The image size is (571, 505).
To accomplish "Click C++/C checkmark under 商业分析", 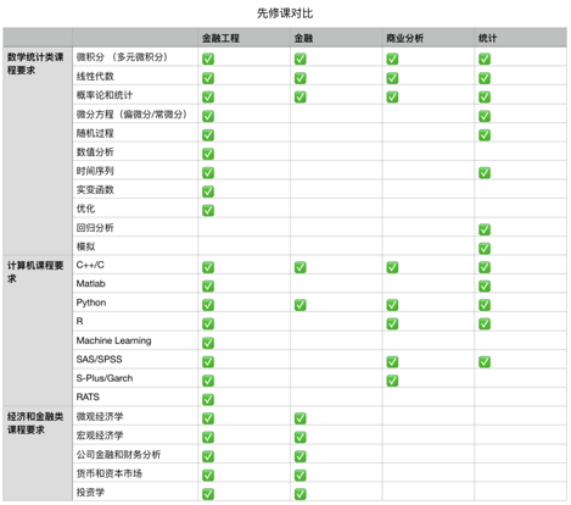I will [x=393, y=267].
